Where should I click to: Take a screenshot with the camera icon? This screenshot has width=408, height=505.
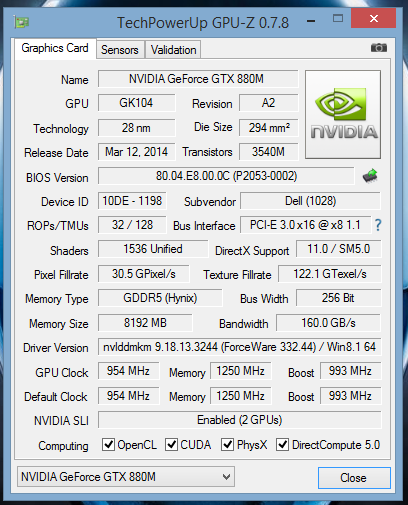click(379, 48)
